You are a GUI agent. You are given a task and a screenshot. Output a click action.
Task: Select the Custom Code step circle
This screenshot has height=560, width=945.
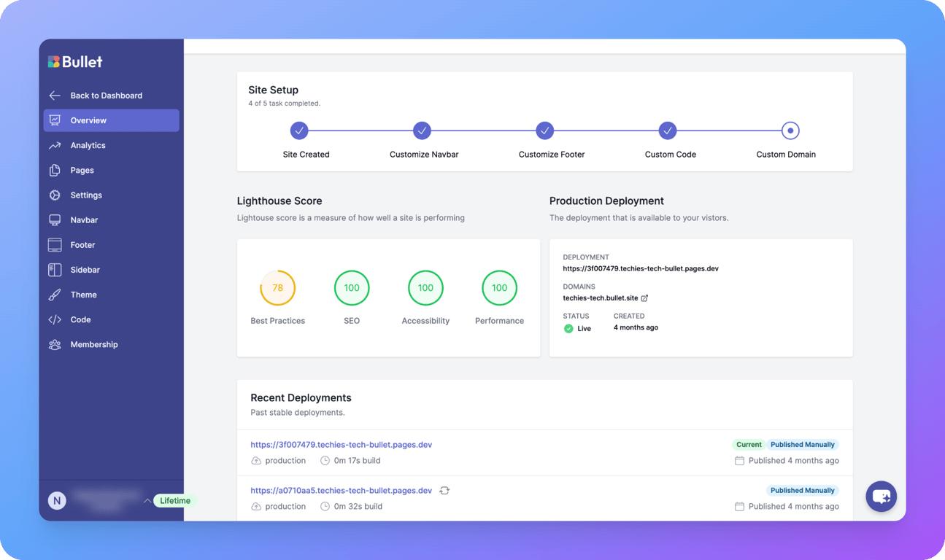668,131
